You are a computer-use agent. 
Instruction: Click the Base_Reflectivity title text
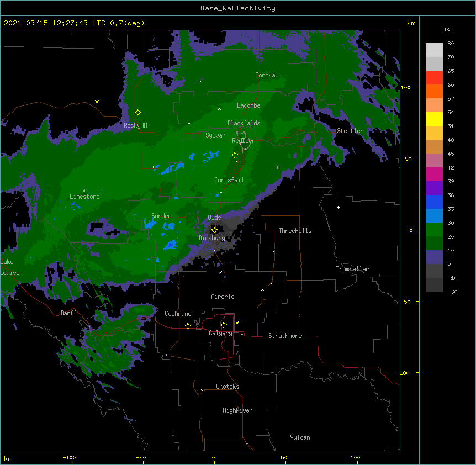[238, 8]
